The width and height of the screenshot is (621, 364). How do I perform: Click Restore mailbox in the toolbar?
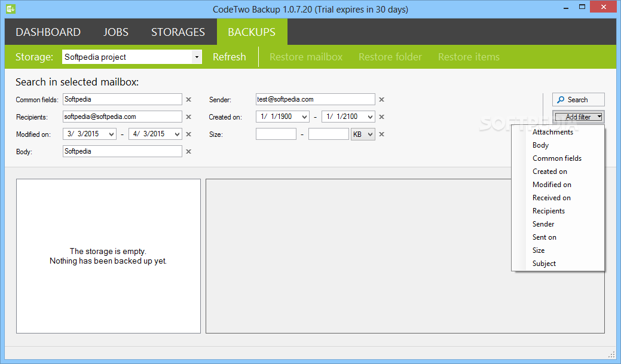point(306,57)
